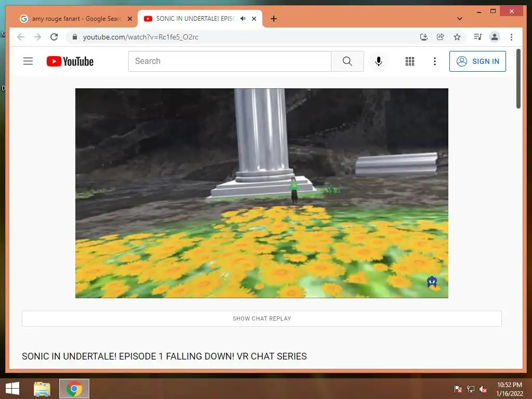Image resolution: width=532 pixels, height=399 pixels.
Task: Close the amy rouge fanart tab
Action: point(129,19)
